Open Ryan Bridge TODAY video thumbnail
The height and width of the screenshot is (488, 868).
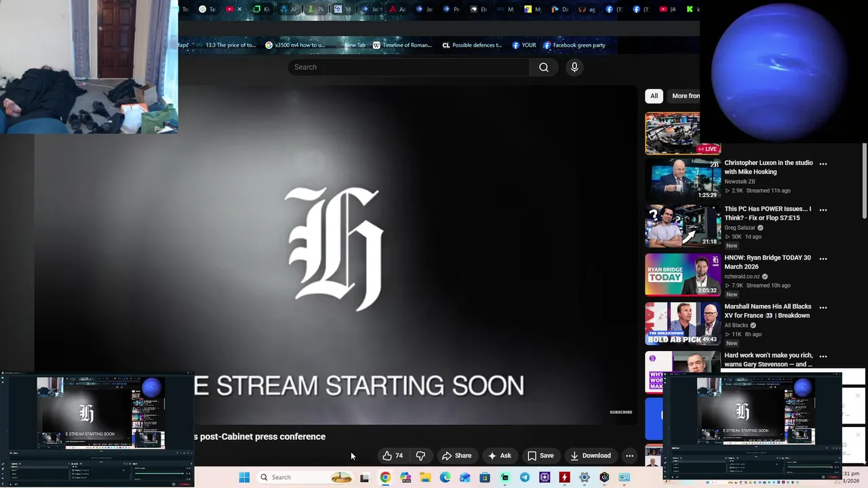[x=683, y=274]
